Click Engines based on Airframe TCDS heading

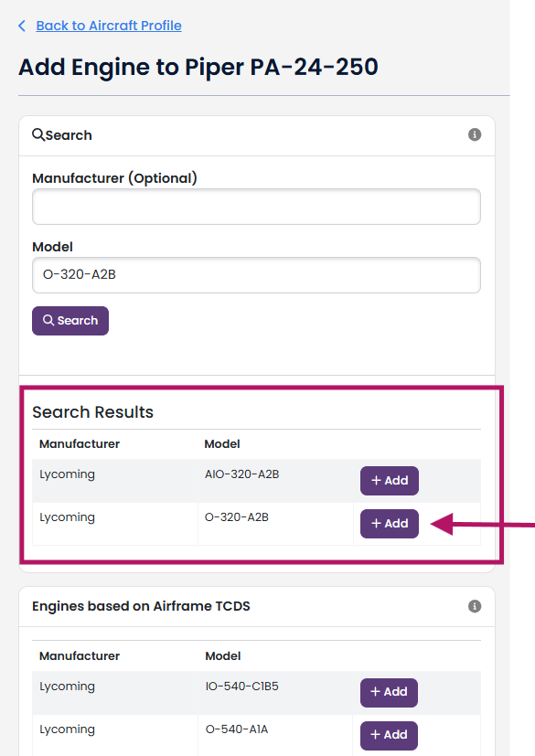point(141,606)
